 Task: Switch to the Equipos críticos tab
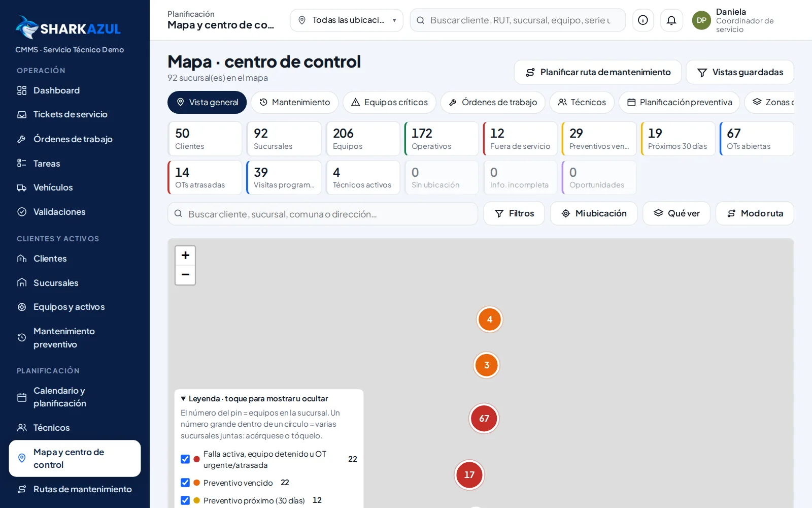tap(389, 102)
